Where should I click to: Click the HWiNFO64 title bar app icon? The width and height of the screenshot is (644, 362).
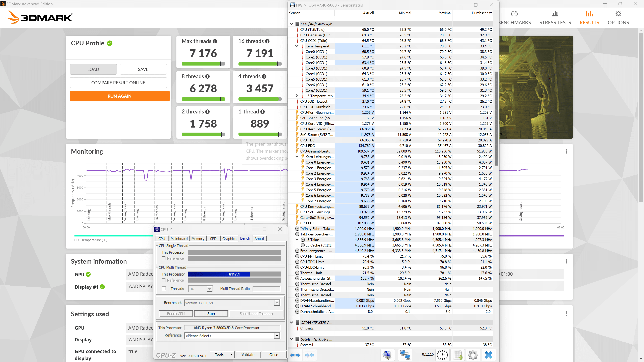[x=292, y=5]
